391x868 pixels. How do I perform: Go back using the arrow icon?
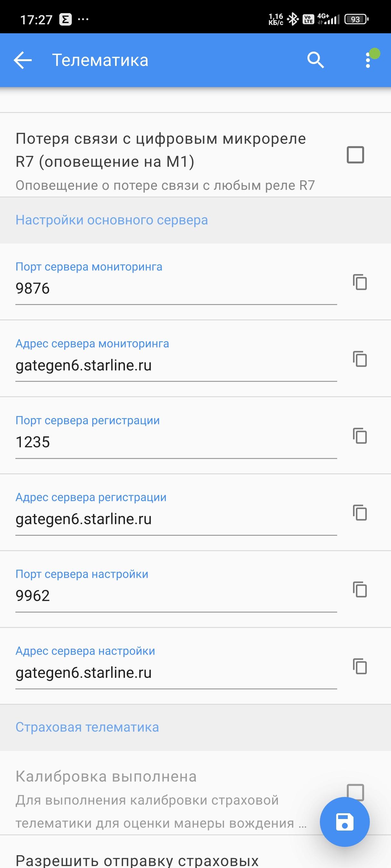[23, 60]
